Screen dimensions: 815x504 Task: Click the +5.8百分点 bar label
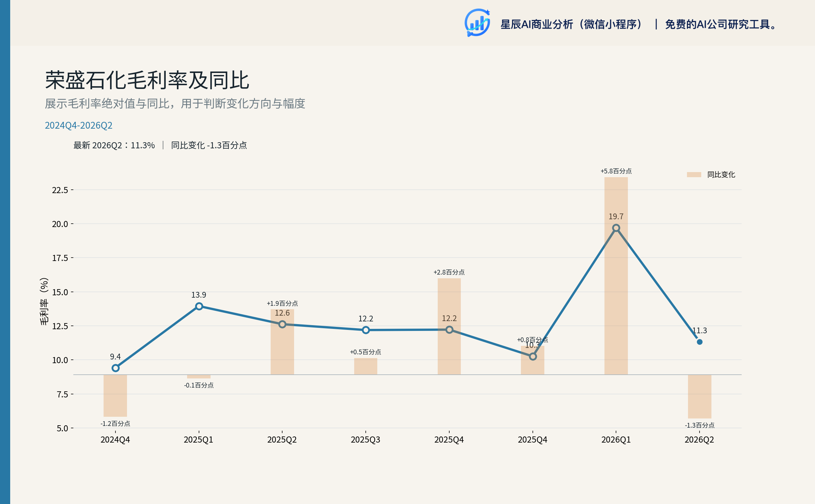[x=616, y=171]
